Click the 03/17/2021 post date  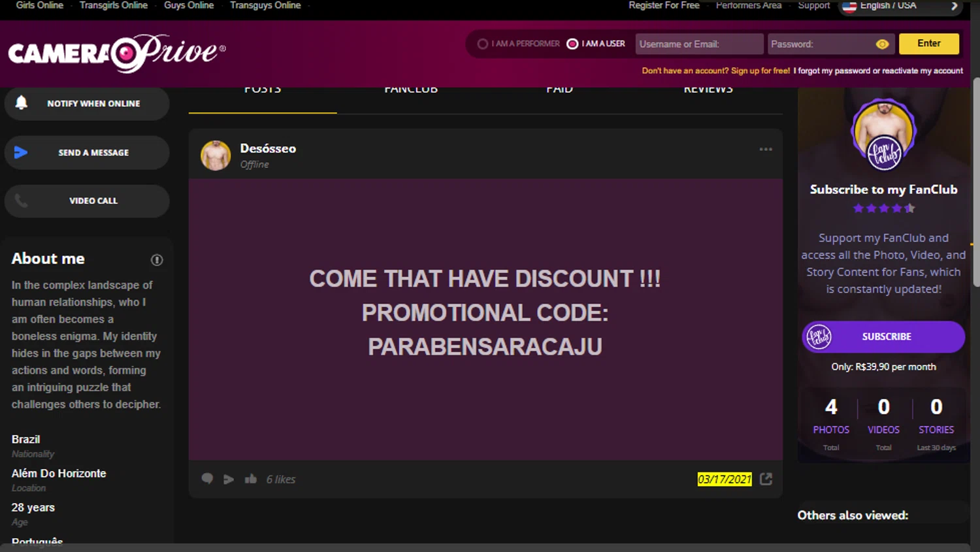(x=725, y=479)
